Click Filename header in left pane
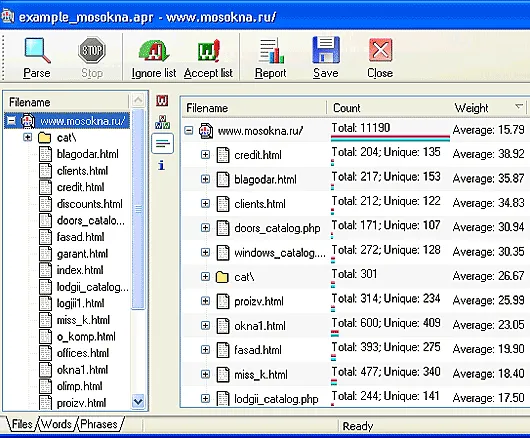This screenshot has width=530, height=438. pos(66,102)
